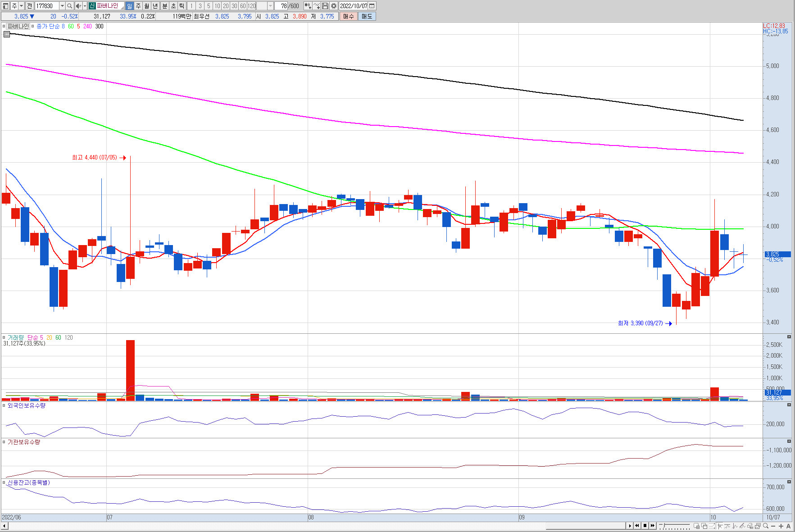This screenshot has width=795, height=532.
Task: Click the data grid icon under 파버나인 label
Action: pyautogui.click(x=7, y=34)
